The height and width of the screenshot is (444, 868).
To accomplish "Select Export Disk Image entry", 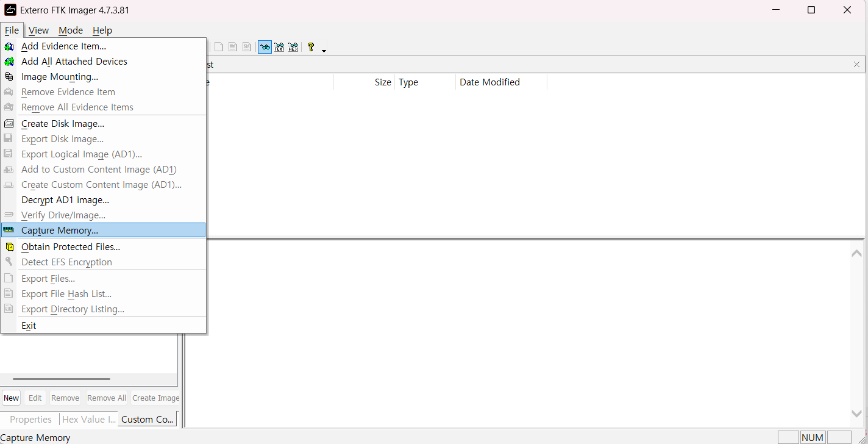I will [103, 139].
